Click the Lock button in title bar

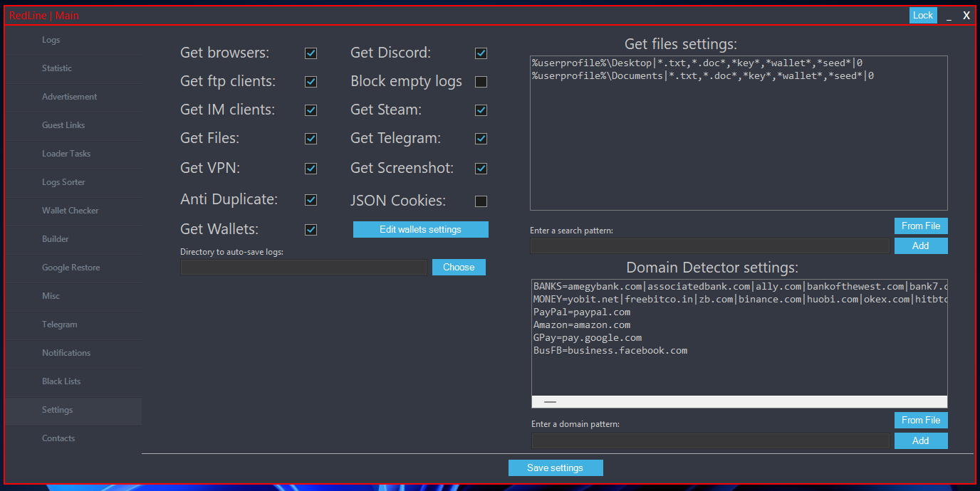922,16
